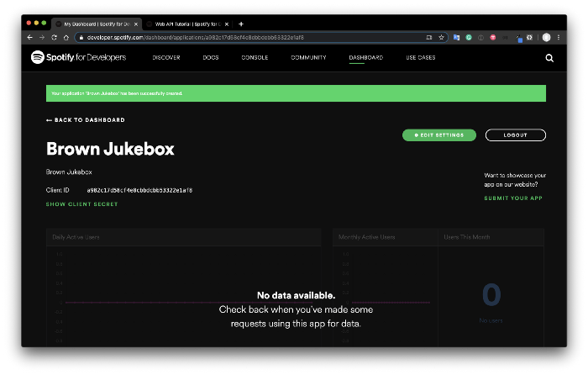Click the cast screen icon in address bar
The image size is (588, 375).
click(x=429, y=37)
